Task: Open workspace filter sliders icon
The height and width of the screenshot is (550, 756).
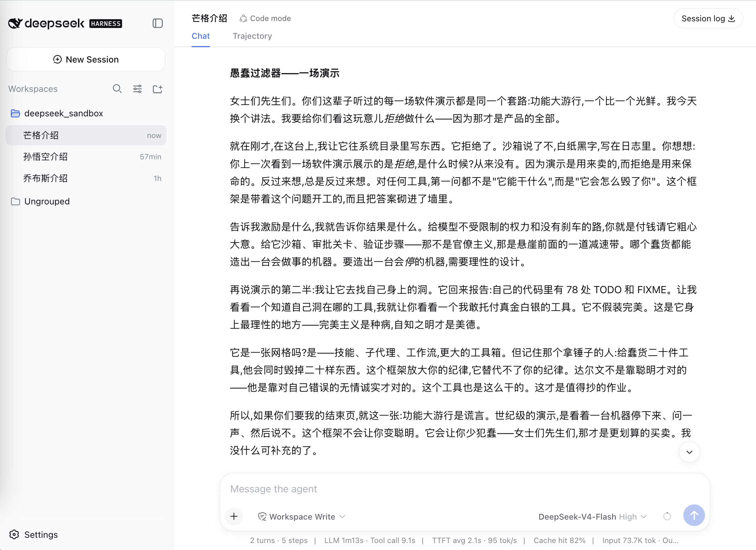Action: click(x=137, y=89)
